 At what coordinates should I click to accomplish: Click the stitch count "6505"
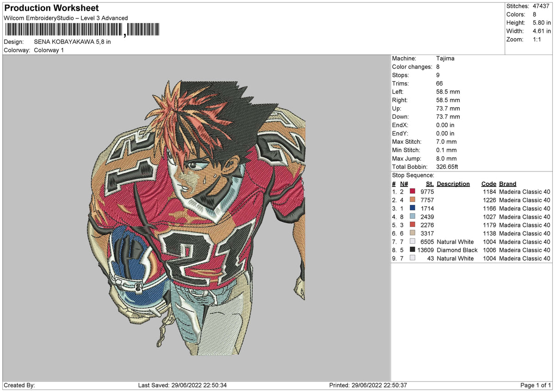coord(427,242)
